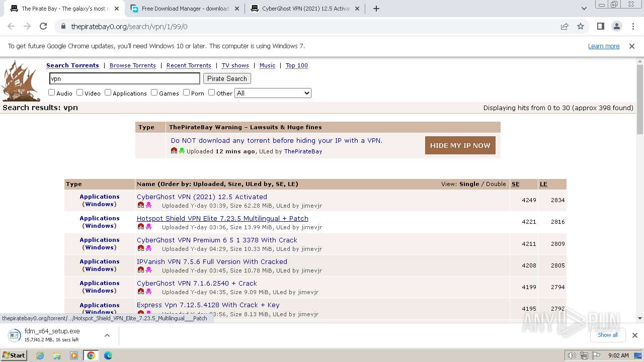
Task: Click magnet icon for Hotspot Shield VPN Elite
Action: point(140,227)
